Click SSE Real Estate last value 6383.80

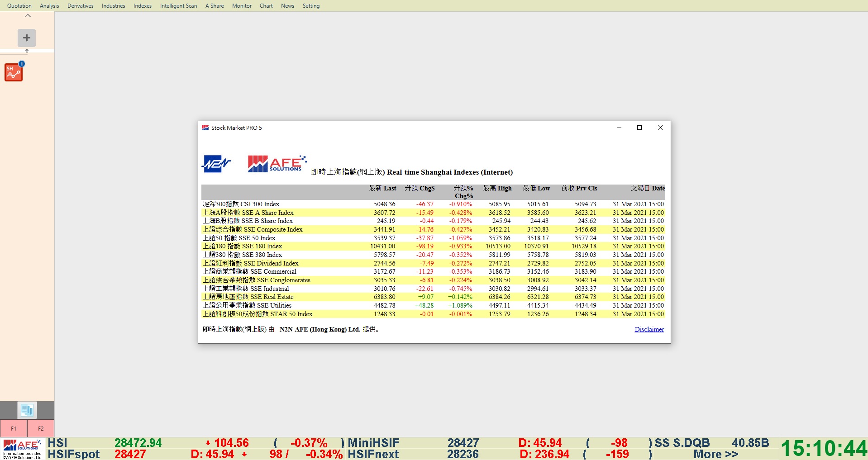coord(384,297)
